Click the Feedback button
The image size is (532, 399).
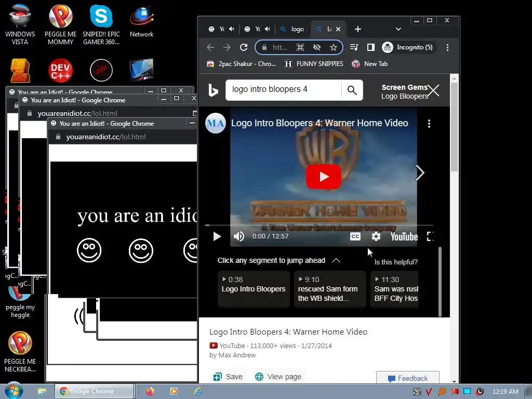tap(407, 378)
